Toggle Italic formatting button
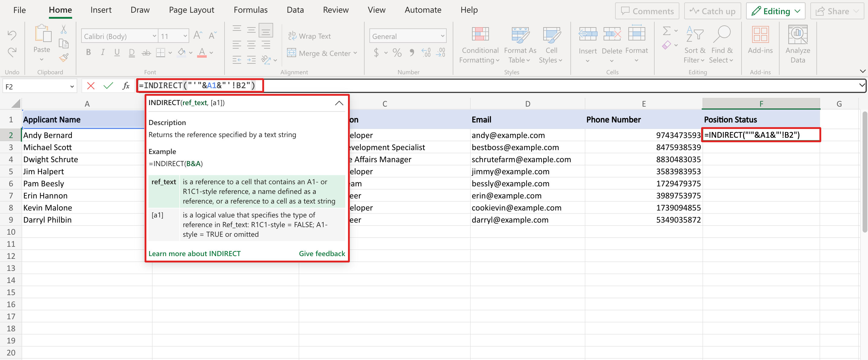The image size is (868, 360). [101, 52]
